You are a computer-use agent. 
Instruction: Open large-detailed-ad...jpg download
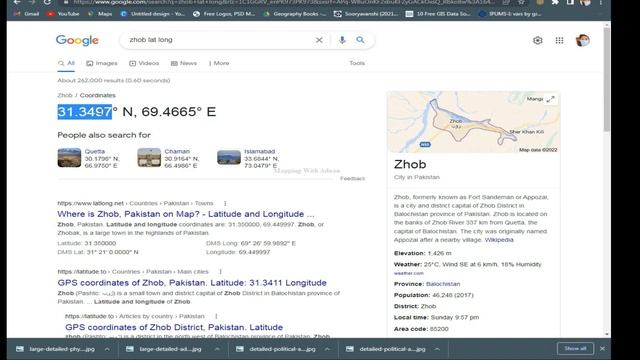click(164, 349)
